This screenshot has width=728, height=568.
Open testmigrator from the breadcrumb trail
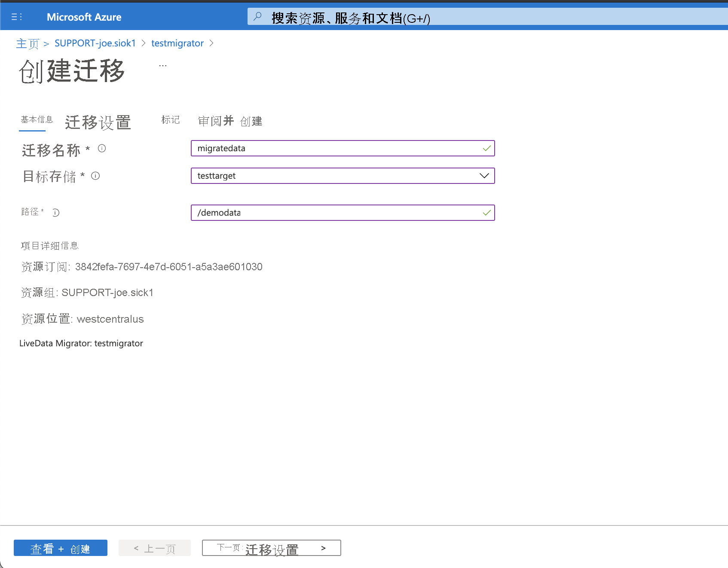[x=177, y=43]
